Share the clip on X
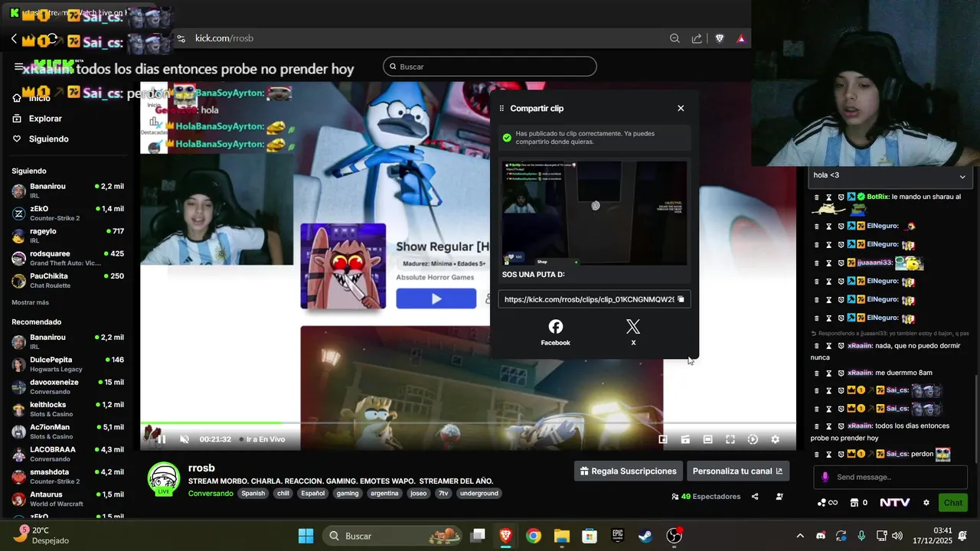Image resolution: width=980 pixels, height=551 pixels. (x=633, y=333)
